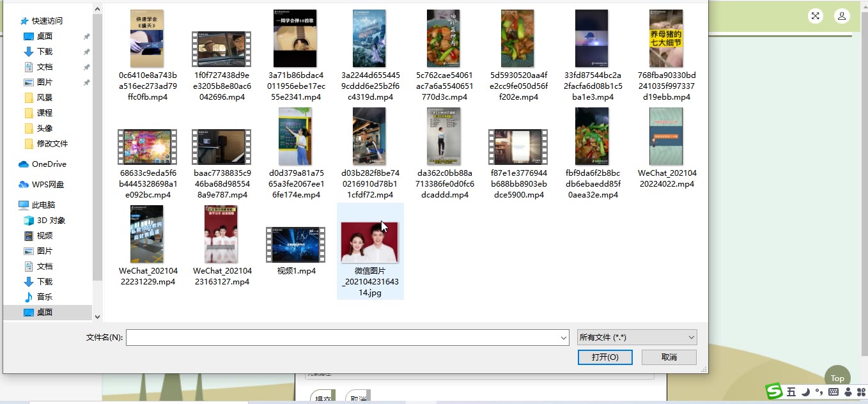
Task: Select the guitar video 3a71b86bdac4011956ebe17ec55e2341.mp4
Action: pyautogui.click(x=295, y=56)
